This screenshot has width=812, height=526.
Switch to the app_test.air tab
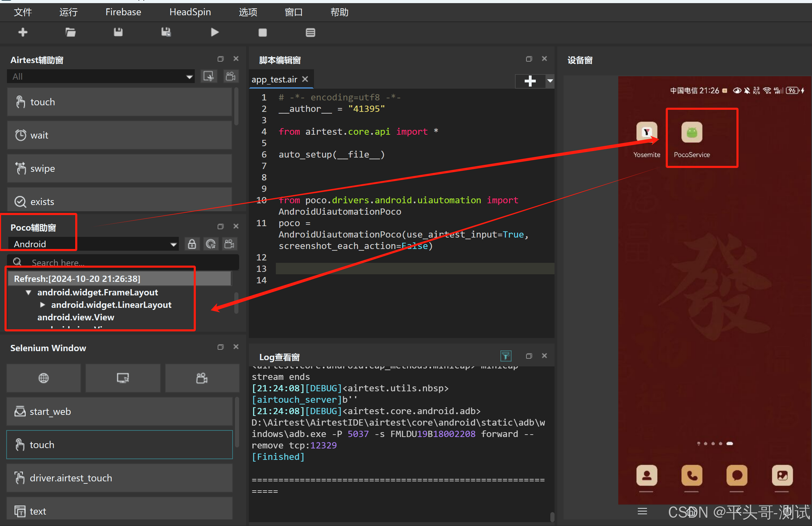click(x=274, y=79)
